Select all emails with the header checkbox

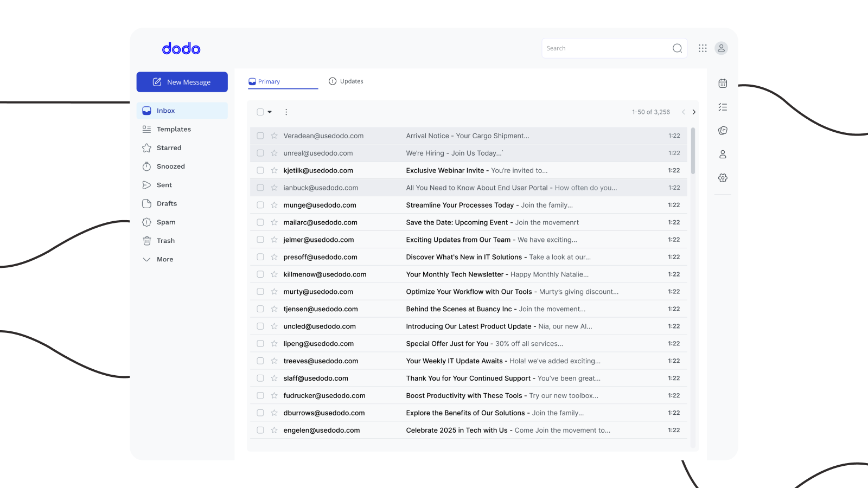[260, 112]
